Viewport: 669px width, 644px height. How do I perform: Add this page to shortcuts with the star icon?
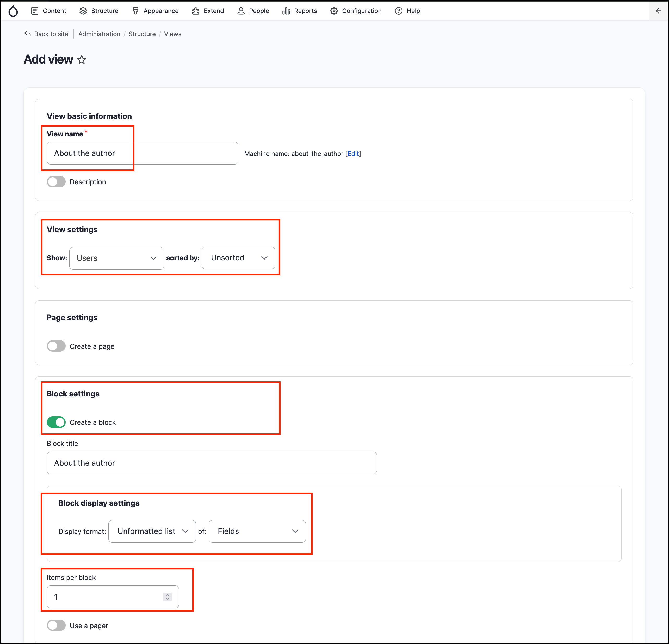pyautogui.click(x=82, y=60)
